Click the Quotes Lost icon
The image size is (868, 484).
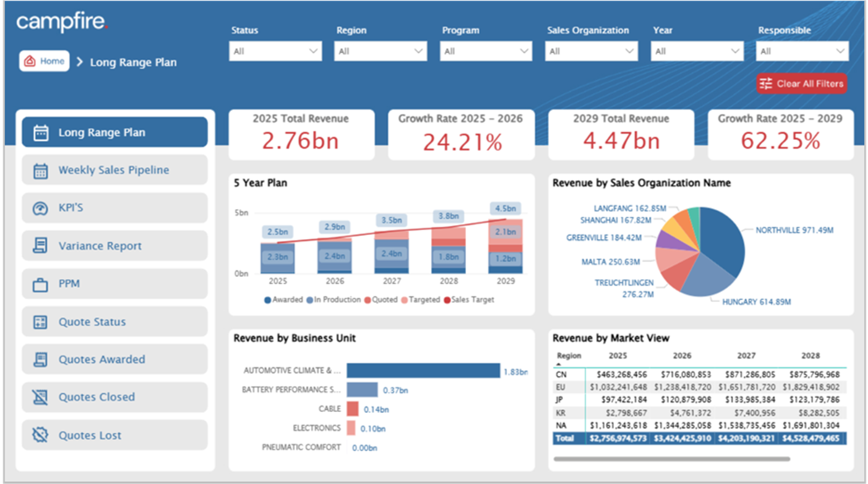[x=41, y=435]
